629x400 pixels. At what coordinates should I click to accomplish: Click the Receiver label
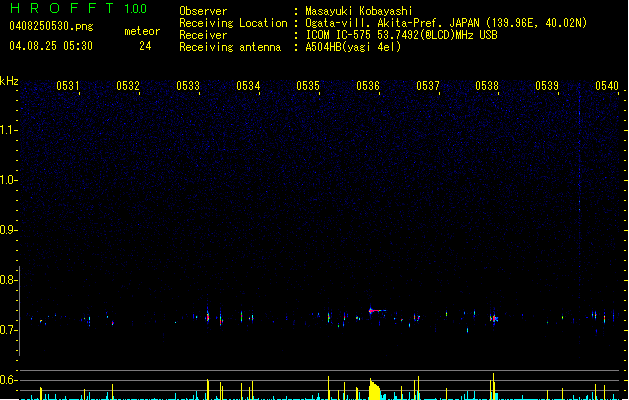point(203,35)
